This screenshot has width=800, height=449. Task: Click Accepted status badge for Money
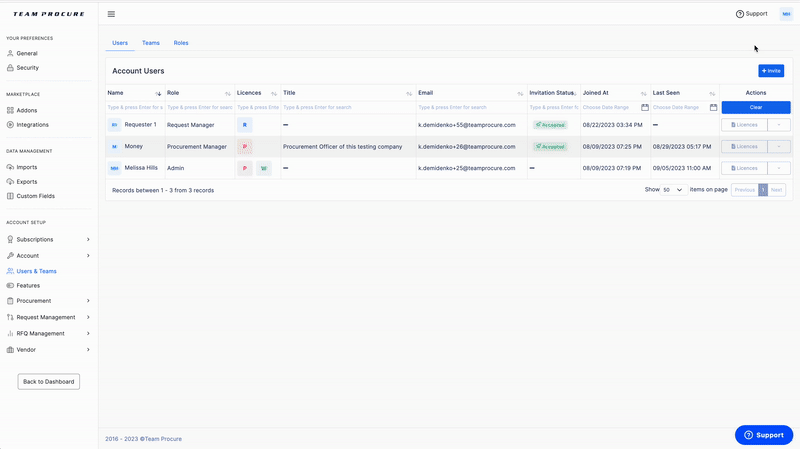click(x=550, y=146)
